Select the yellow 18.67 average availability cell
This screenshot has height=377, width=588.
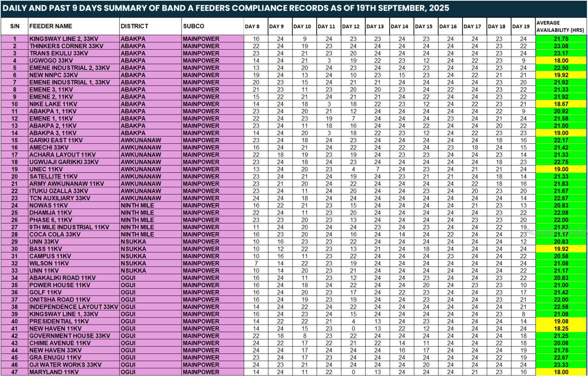(x=561, y=104)
